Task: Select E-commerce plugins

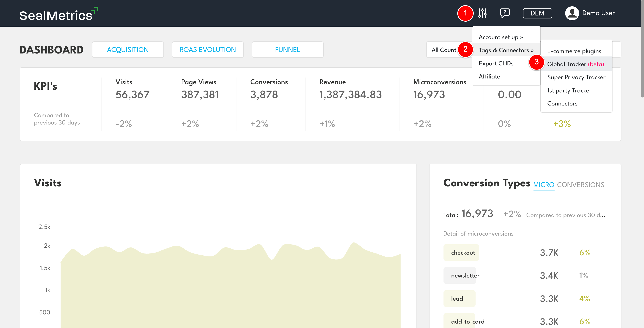Action: coord(574,51)
